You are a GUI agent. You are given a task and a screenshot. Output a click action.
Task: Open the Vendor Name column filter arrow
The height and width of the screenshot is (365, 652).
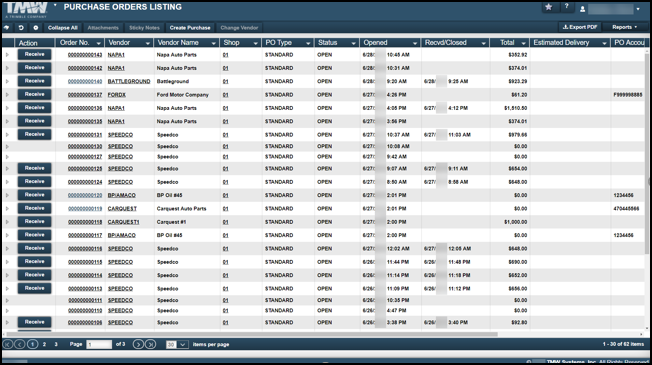pyautogui.click(x=214, y=43)
